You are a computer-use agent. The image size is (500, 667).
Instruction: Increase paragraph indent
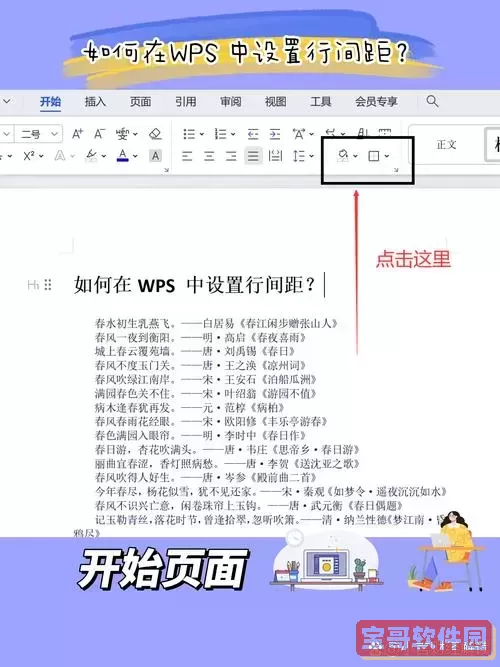(275, 134)
